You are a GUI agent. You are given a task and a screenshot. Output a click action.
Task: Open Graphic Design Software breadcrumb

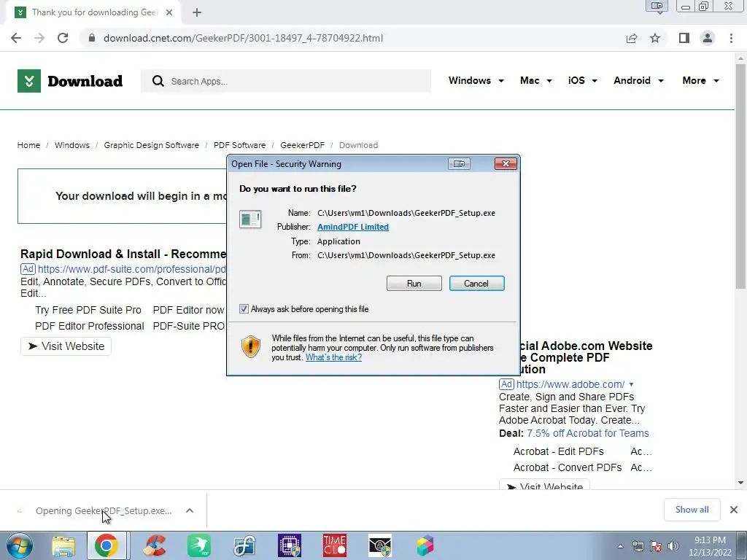click(152, 145)
